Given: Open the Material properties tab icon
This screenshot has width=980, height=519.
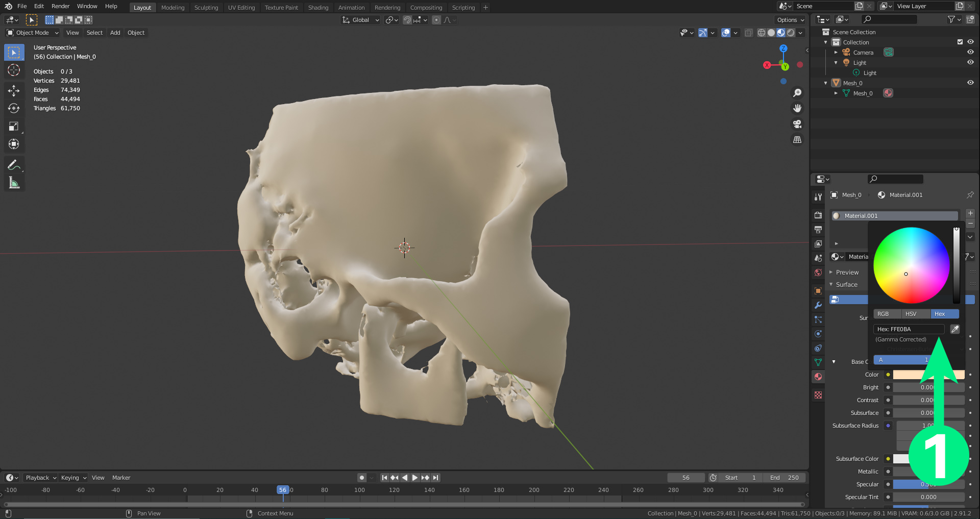Looking at the screenshot, I should tap(818, 377).
